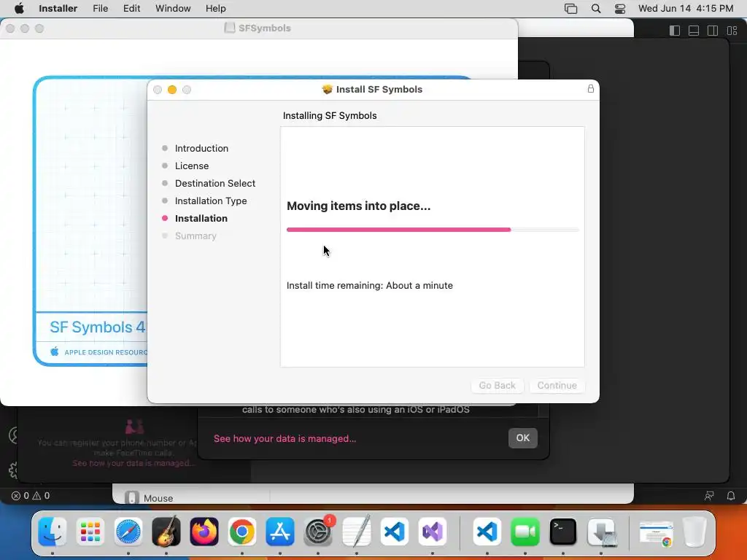The height and width of the screenshot is (560, 747).
Task: Click the Moving items into place heading
Action: pos(358,206)
